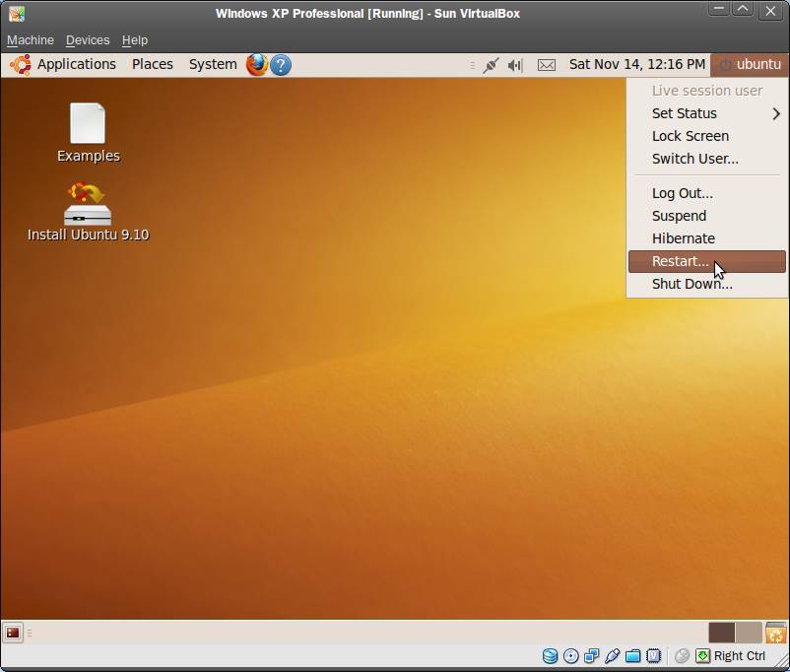Screen dimensions: 790x672
Task: Open the System menu
Action: (213, 64)
